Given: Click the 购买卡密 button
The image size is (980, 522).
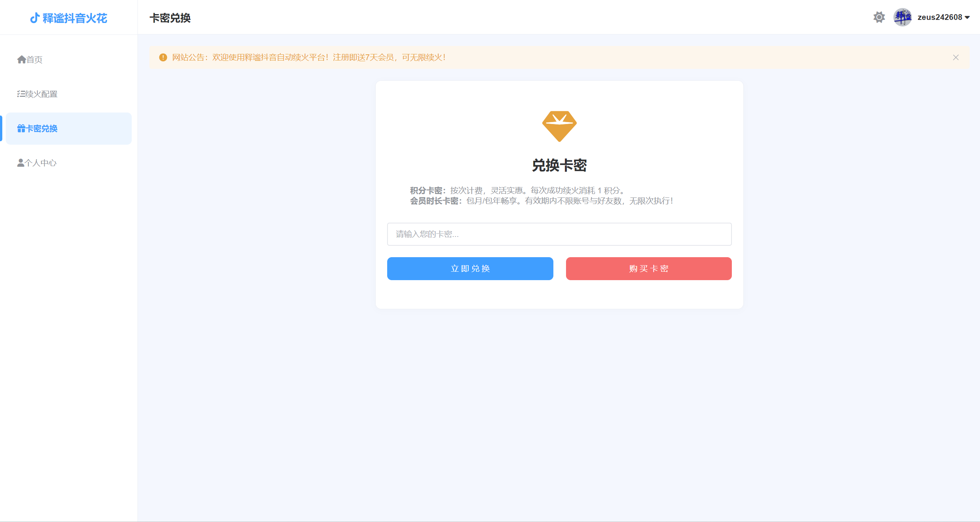Looking at the screenshot, I should [x=648, y=269].
